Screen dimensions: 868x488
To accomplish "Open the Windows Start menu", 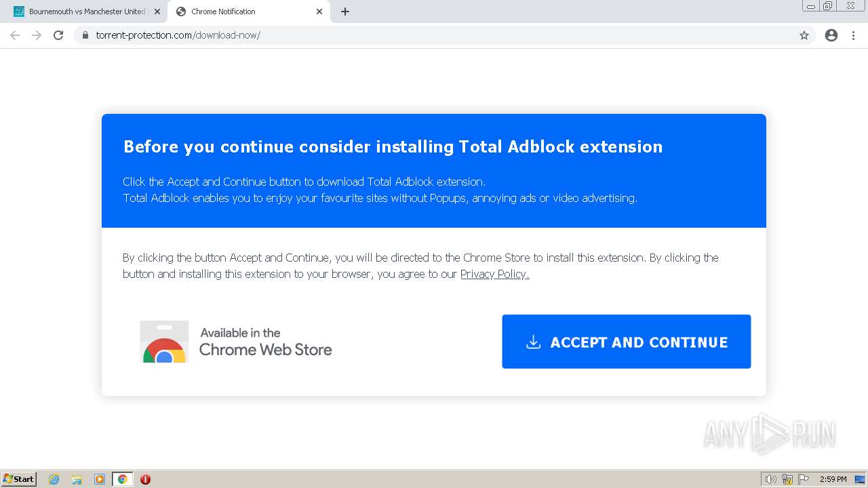I will (19, 479).
